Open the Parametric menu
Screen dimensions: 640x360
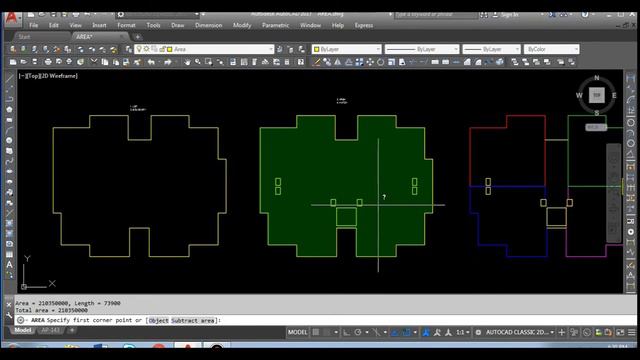point(276,25)
